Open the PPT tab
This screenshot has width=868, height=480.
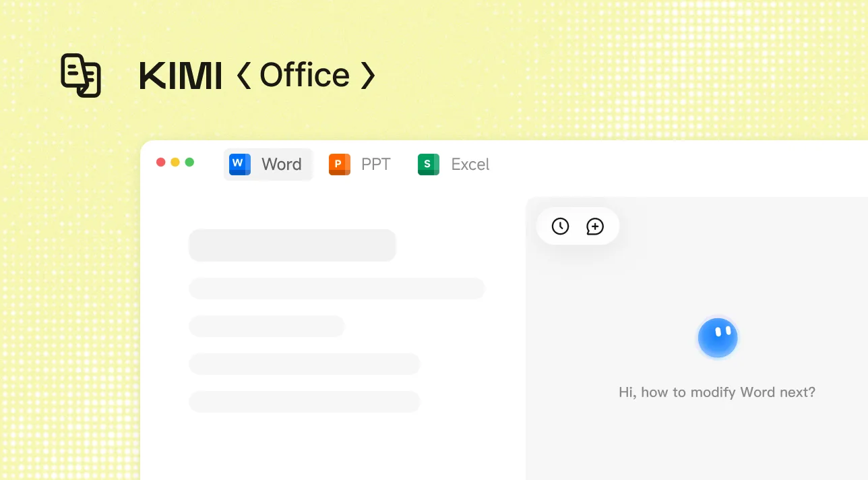tap(360, 164)
